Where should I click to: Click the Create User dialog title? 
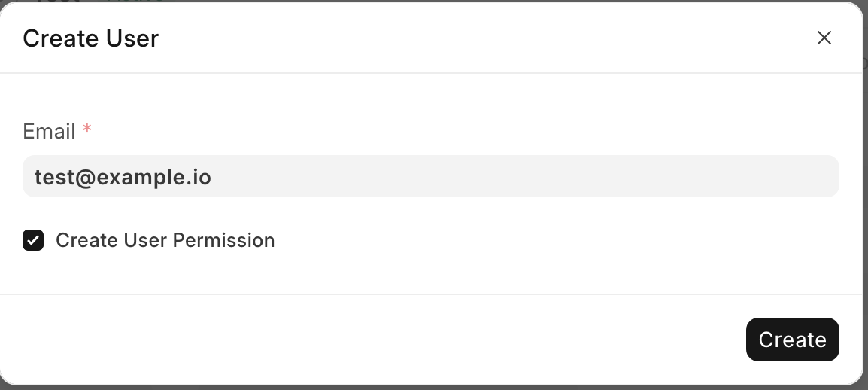pyautogui.click(x=91, y=38)
